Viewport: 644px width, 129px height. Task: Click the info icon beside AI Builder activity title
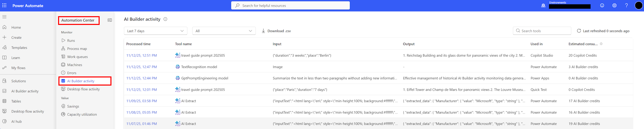(x=165, y=19)
